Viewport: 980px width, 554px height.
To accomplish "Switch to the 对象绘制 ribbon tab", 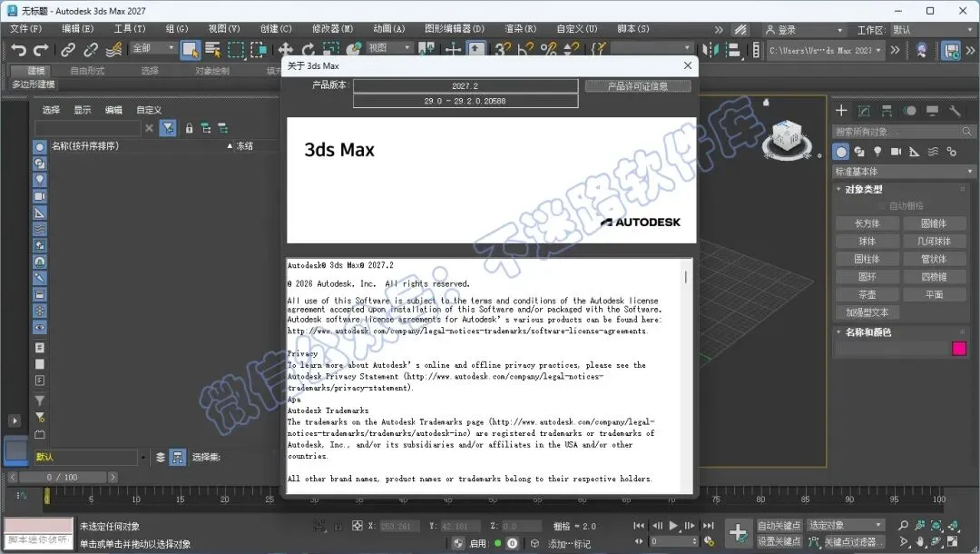I will [x=211, y=71].
